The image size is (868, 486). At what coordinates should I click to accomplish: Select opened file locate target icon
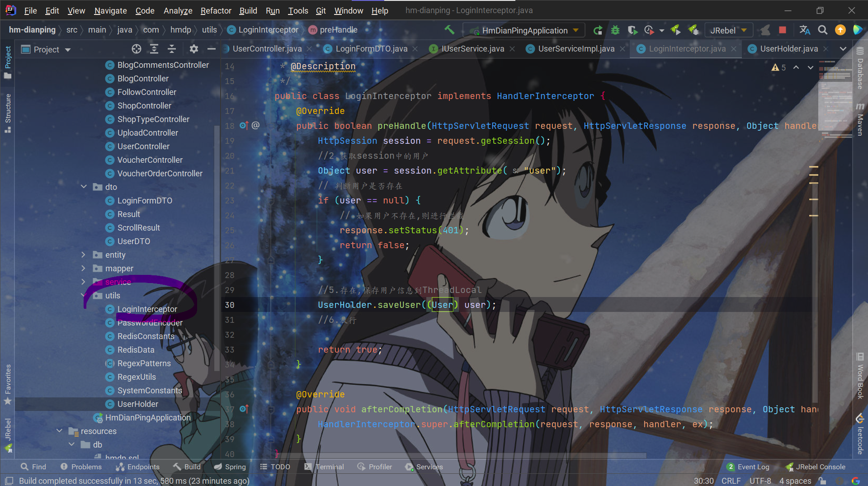click(x=137, y=49)
